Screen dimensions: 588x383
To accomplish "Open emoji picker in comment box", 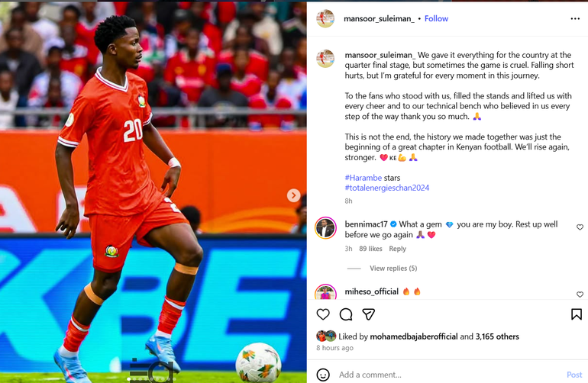I will tap(323, 375).
